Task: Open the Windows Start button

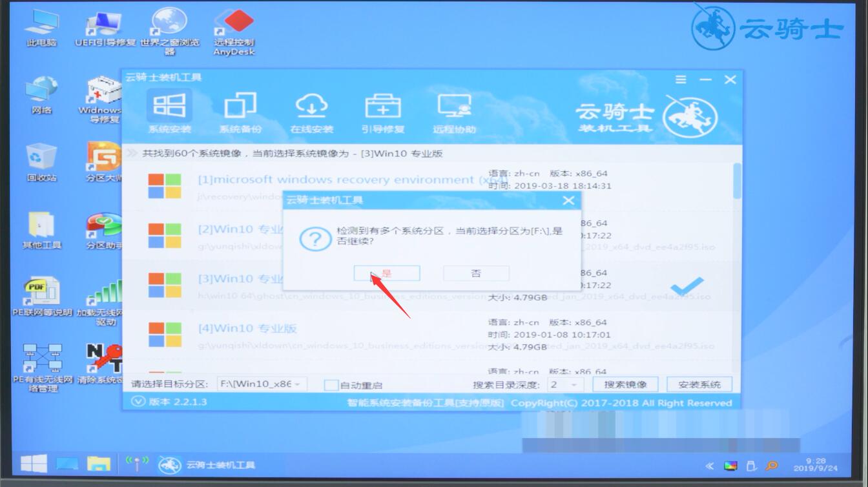Action: point(34,463)
